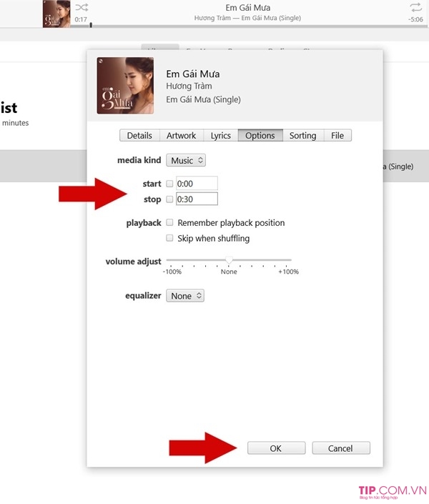
Task: Go to the File tab
Action: point(337,135)
